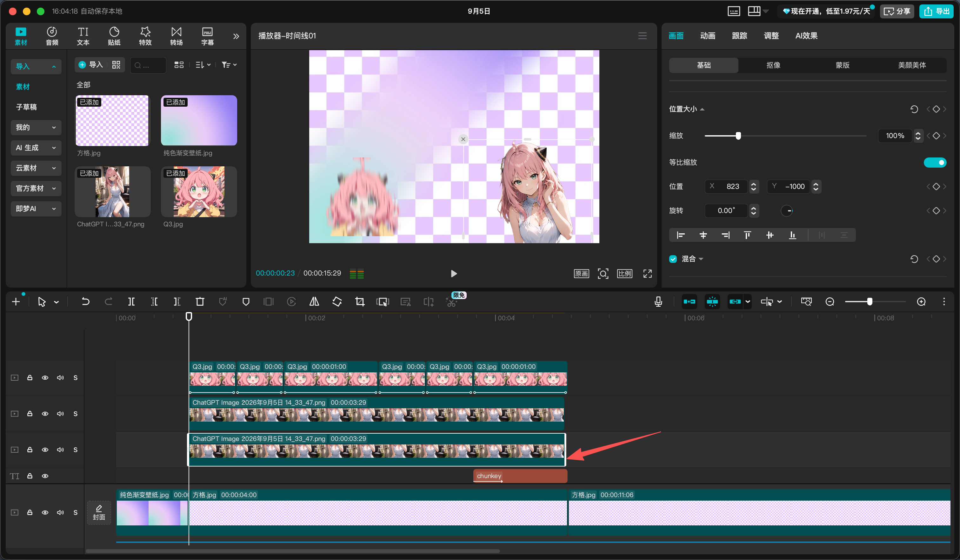Click align bottom icon in alignment row

point(792,235)
